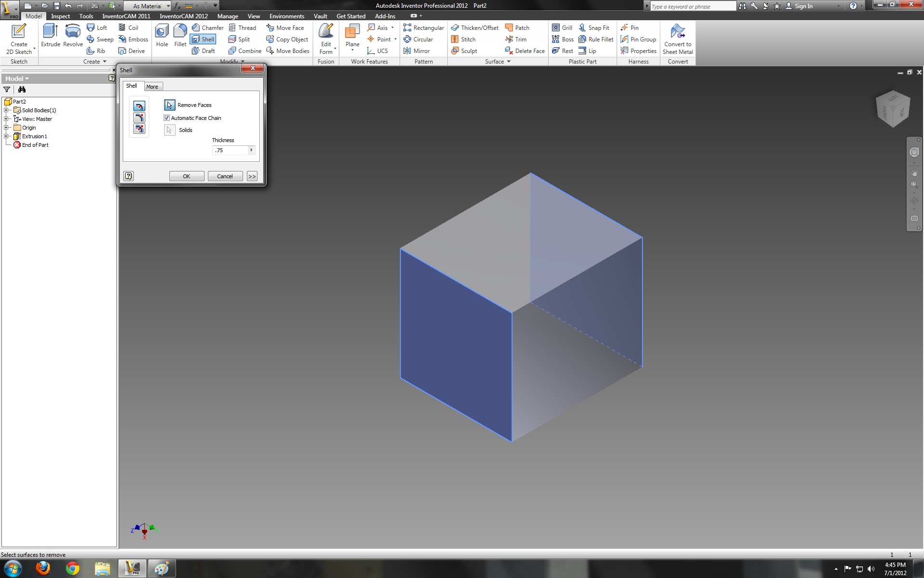Click the Thickness input field value
The image size is (924, 578).
click(230, 150)
